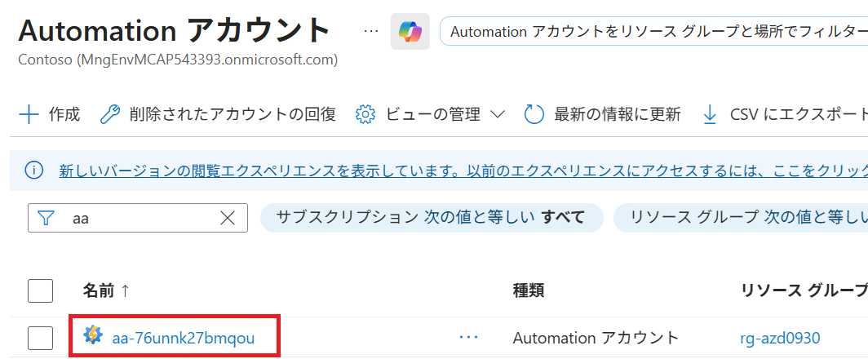Expand the ビューの管理 dropdown chevron
The width and height of the screenshot is (868, 359).
(x=497, y=115)
